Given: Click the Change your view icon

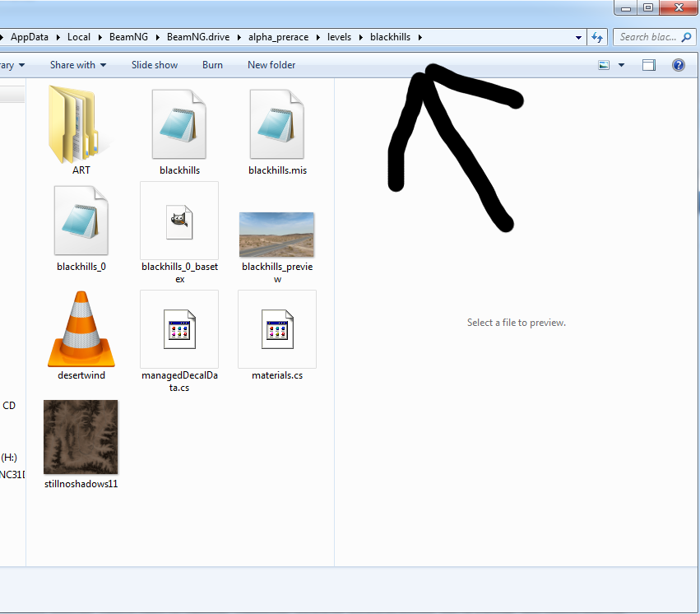Looking at the screenshot, I should coord(604,65).
